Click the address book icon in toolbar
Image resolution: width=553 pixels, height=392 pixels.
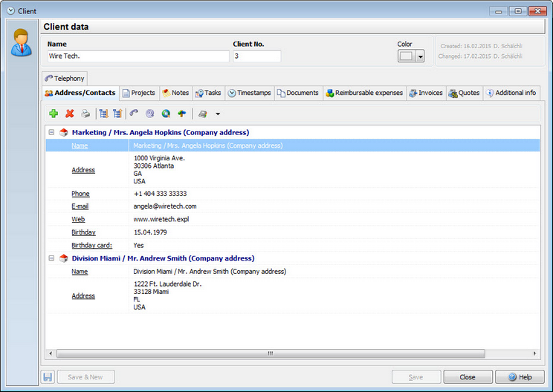(203, 114)
